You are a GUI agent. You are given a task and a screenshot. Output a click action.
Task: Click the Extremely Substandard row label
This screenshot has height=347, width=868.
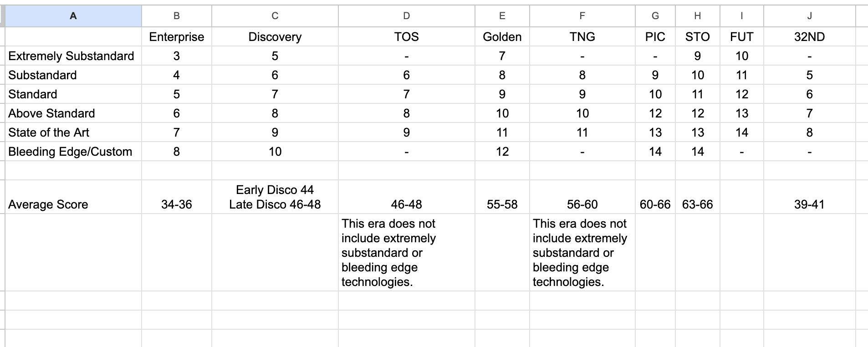tap(71, 56)
